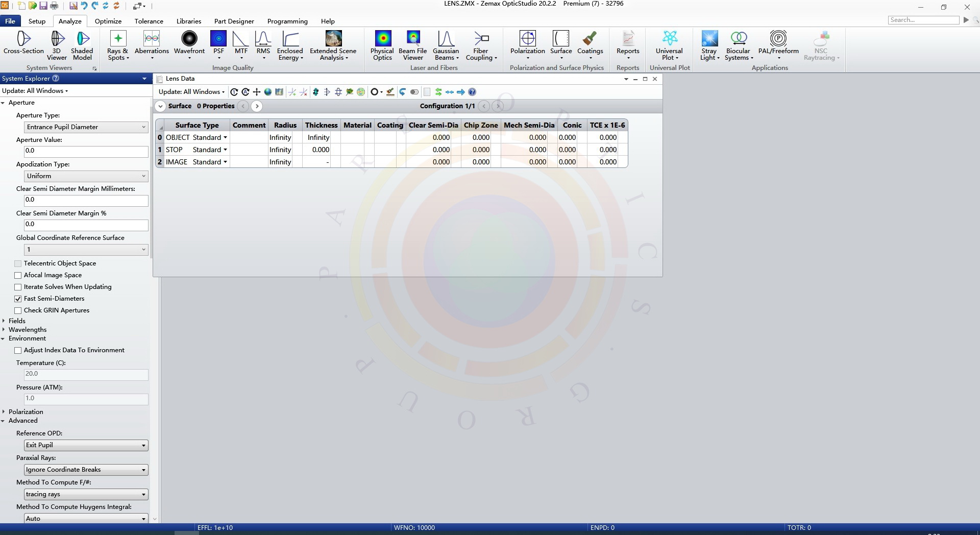
Task: Disable Fast Semi-Diameters
Action: coord(18,299)
